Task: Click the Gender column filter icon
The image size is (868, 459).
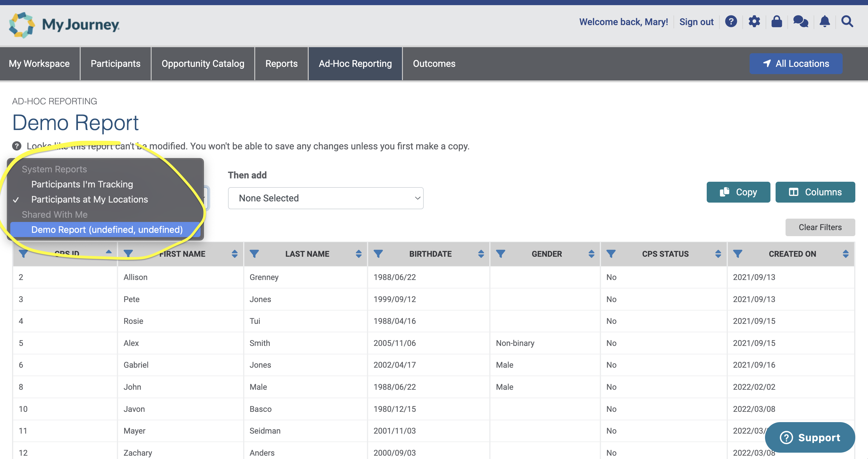Action: pyautogui.click(x=500, y=254)
